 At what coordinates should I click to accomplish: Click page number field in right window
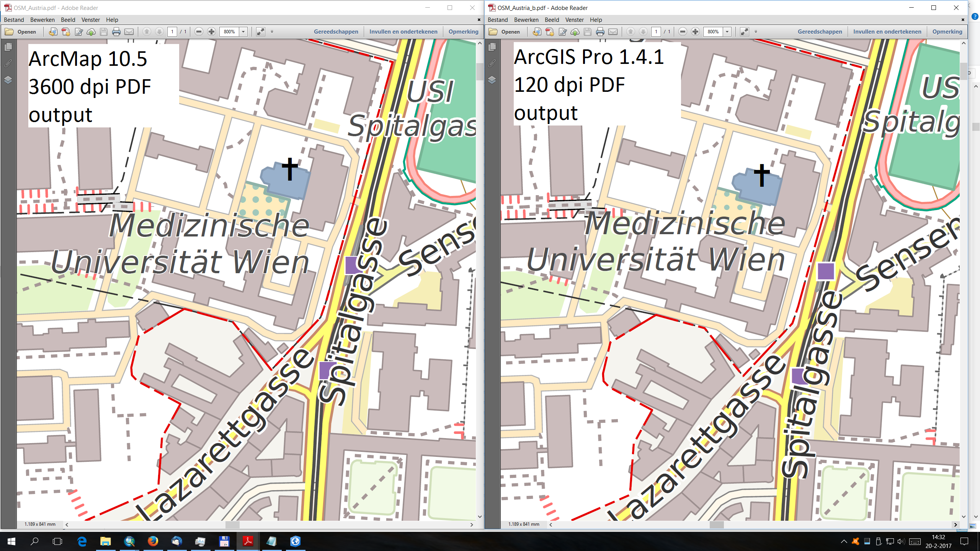pyautogui.click(x=656, y=32)
